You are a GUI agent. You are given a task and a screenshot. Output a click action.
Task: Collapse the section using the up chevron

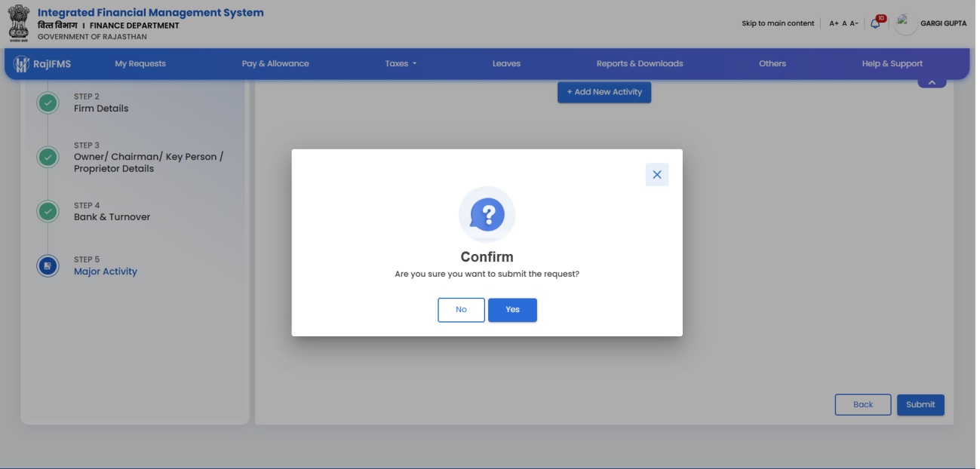(x=932, y=81)
